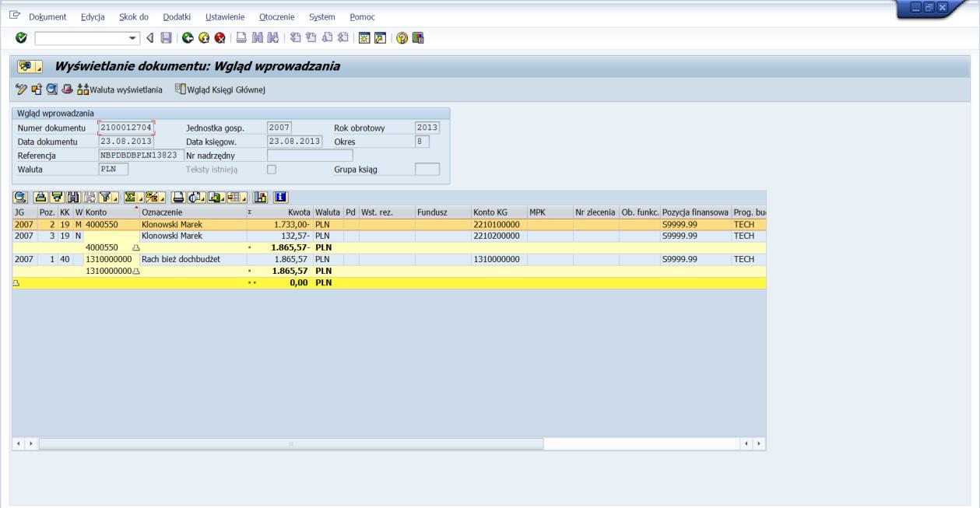Click the Display/Change pencil icon
Image resolution: width=980 pixels, height=508 pixels.
tap(21, 90)
